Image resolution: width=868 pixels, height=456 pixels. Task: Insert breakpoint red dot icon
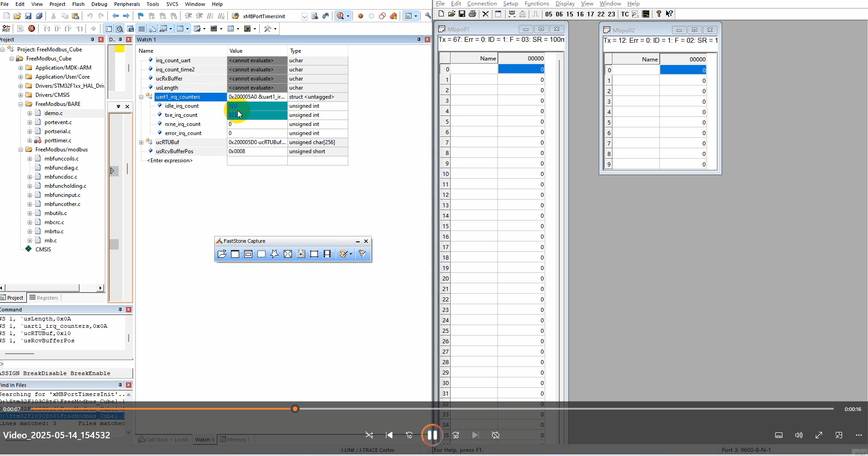361,16
